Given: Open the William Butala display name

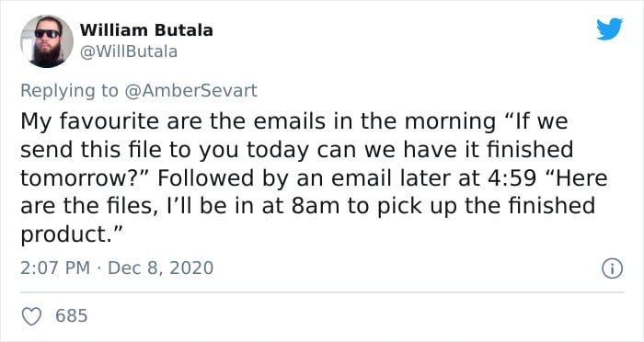Looking at the screenshot, I should point(146,30).
